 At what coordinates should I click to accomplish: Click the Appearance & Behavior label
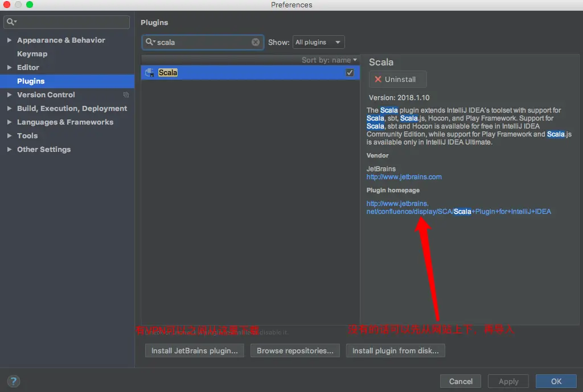[61, 40]
